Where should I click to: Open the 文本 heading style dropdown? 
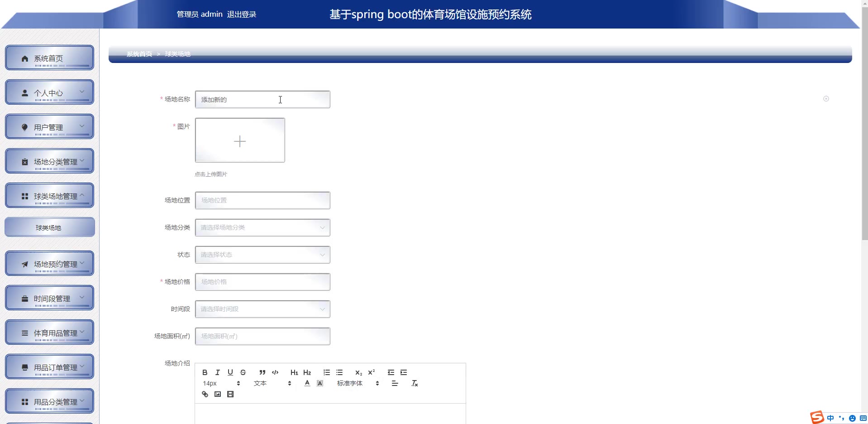[x=272, y=383]
